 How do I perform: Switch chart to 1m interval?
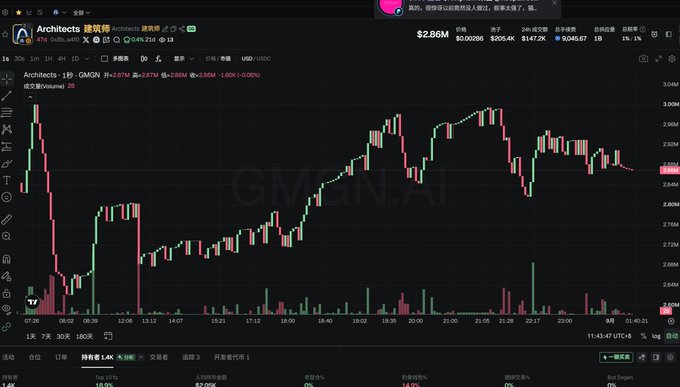[x=35, y=59]
